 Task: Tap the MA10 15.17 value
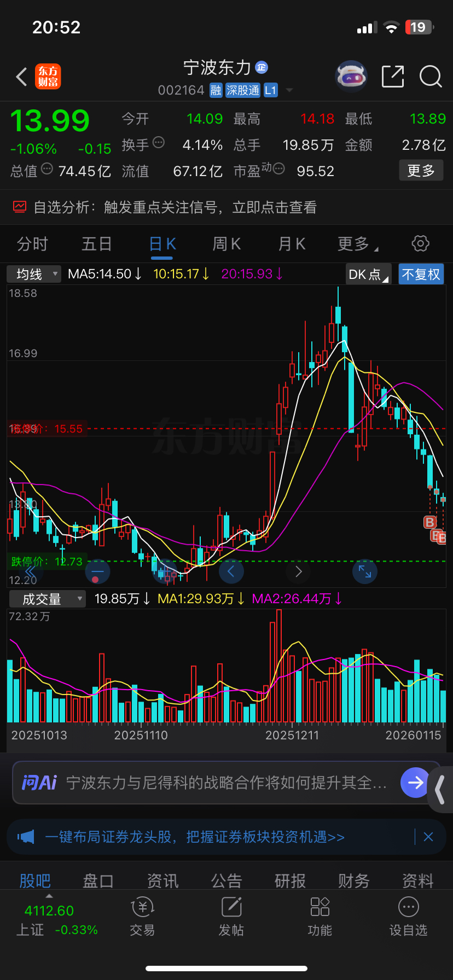(181, 274)
